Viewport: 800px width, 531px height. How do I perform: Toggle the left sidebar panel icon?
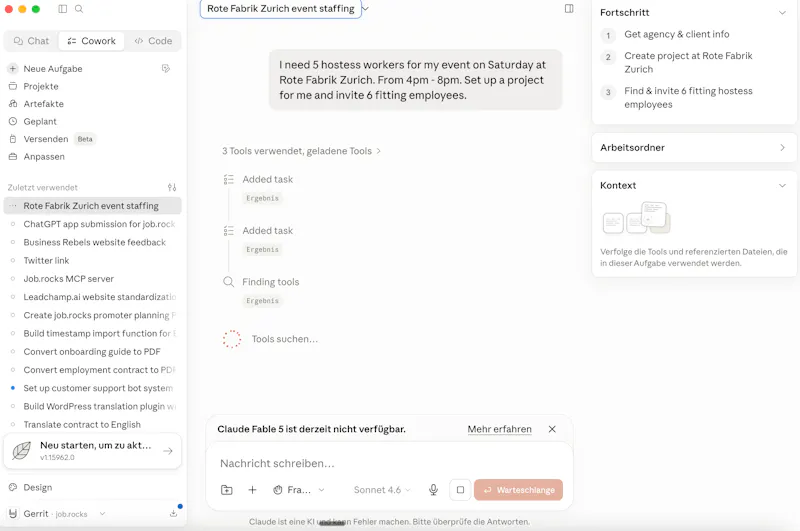[63, 9]
